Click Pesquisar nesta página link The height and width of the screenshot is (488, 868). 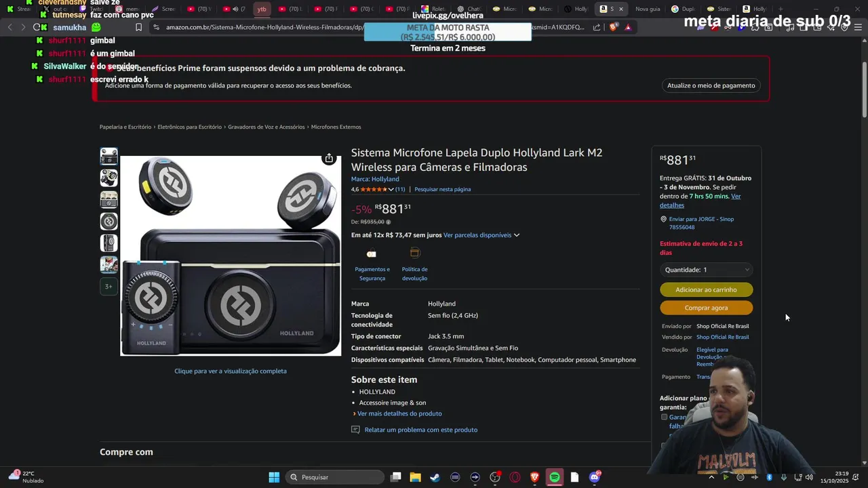tap(442, 189)
